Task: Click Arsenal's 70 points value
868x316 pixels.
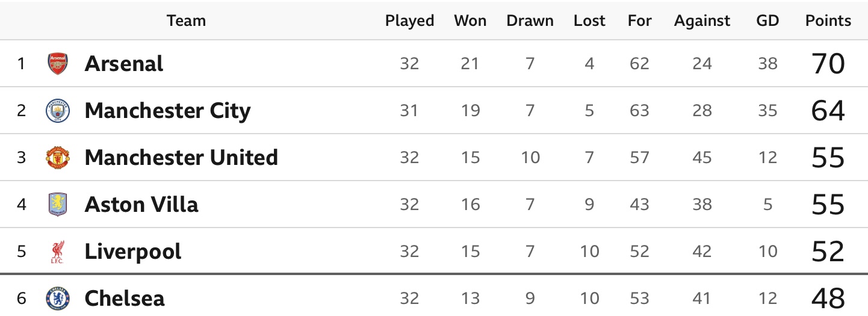Action: coord(828,64)
